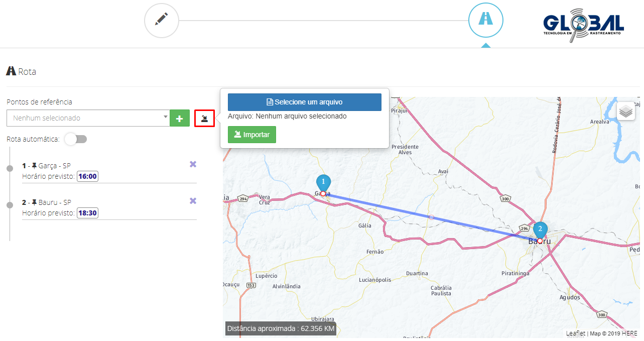Click the Garça - SP waypoint entry
644x341 pixels.
54,166
